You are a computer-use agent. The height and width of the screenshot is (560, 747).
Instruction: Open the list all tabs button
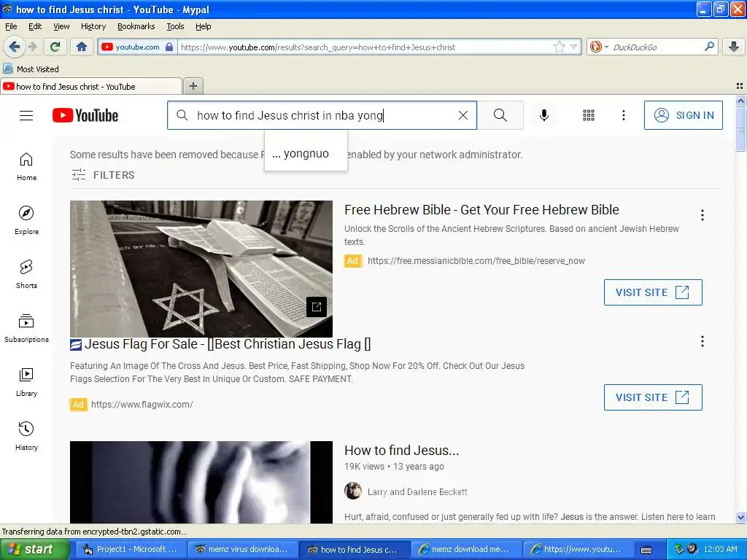click(x=740, y=86)
